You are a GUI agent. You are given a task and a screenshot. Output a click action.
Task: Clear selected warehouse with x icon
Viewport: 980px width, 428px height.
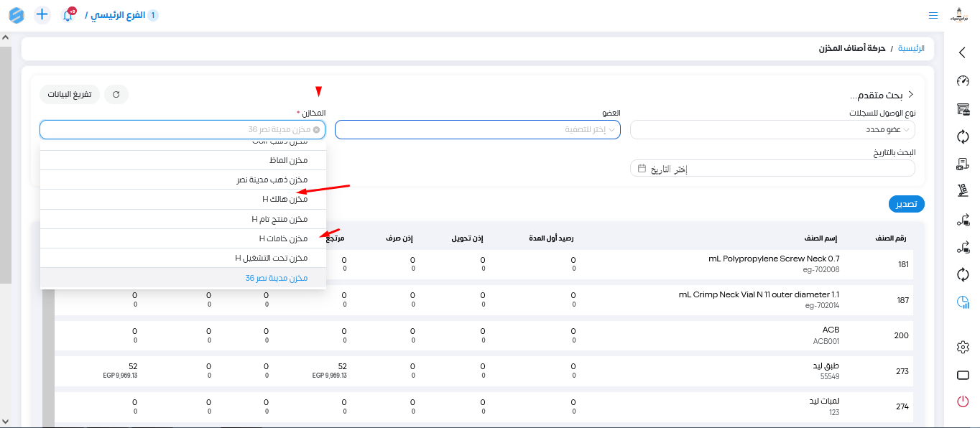click(x=316, y=130)
